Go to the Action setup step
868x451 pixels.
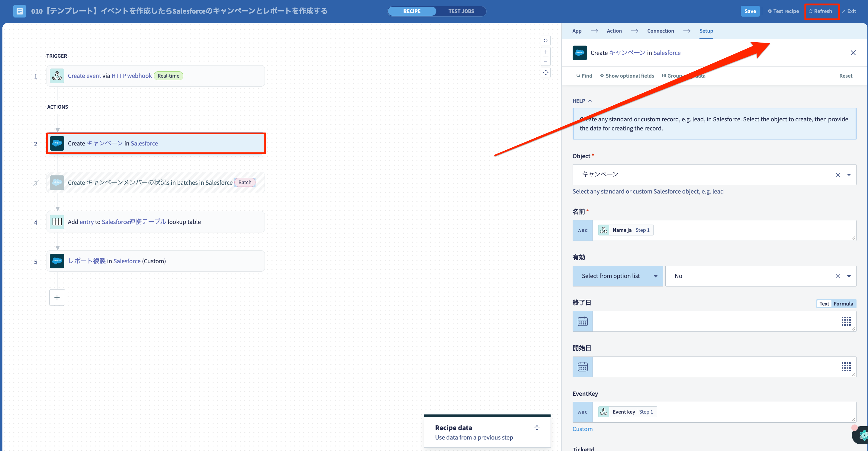[x=614, y=31]
